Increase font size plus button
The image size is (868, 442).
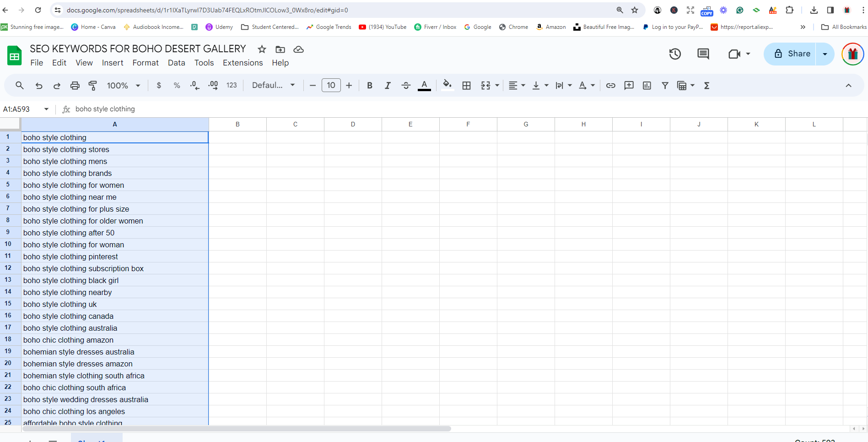(x=349, y=85)
